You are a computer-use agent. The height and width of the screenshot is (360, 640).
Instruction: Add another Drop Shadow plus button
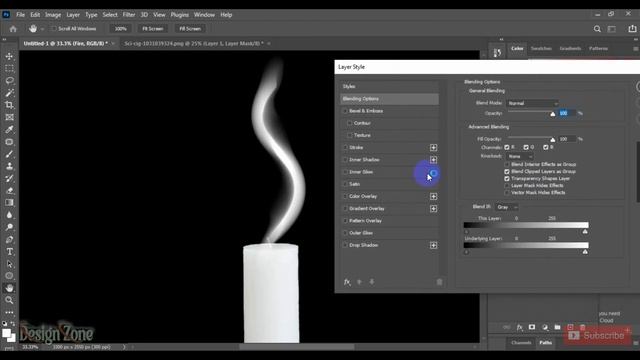point(433,245)
